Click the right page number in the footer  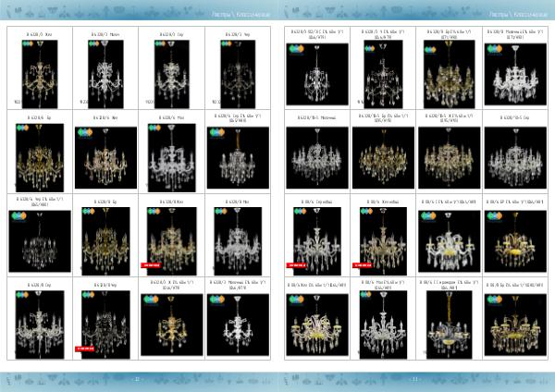416,378
